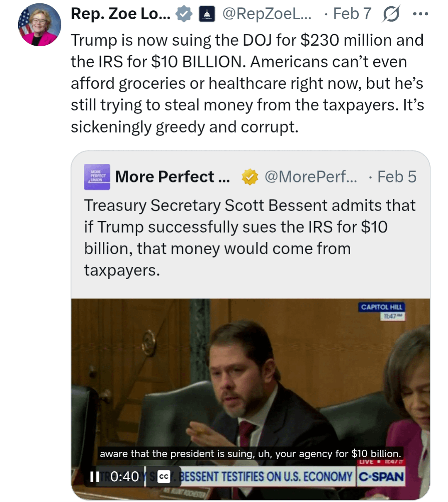This screenshot has width=448, height=502.
Task: Click the blue verified badge
Action: coord(184,14)
